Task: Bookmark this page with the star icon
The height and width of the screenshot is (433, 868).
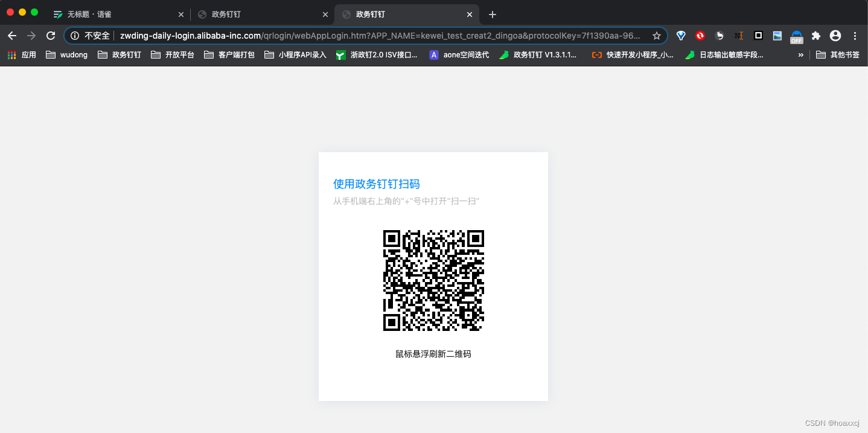Action: [657, 36]
